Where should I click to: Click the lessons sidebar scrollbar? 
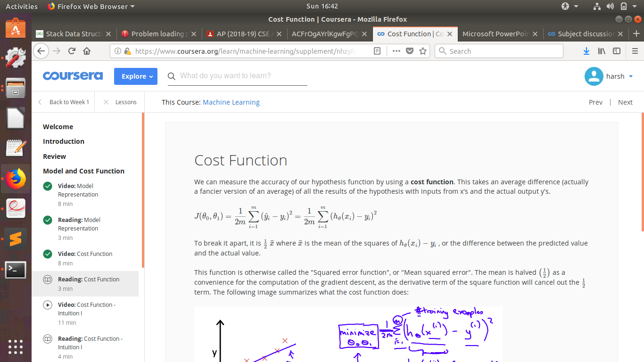tap(143, 190)
